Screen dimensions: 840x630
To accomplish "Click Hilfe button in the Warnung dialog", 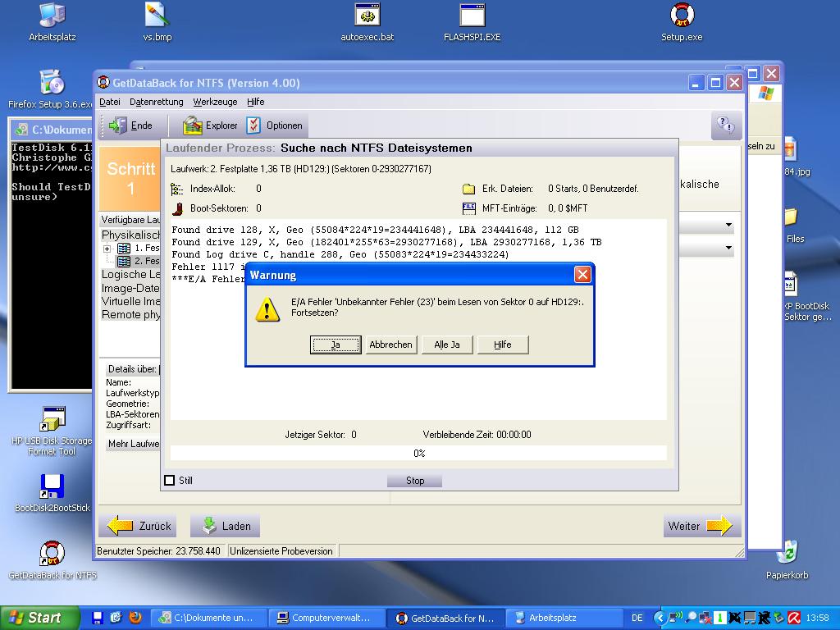I will pyautogui.click(x=503, y=345).
